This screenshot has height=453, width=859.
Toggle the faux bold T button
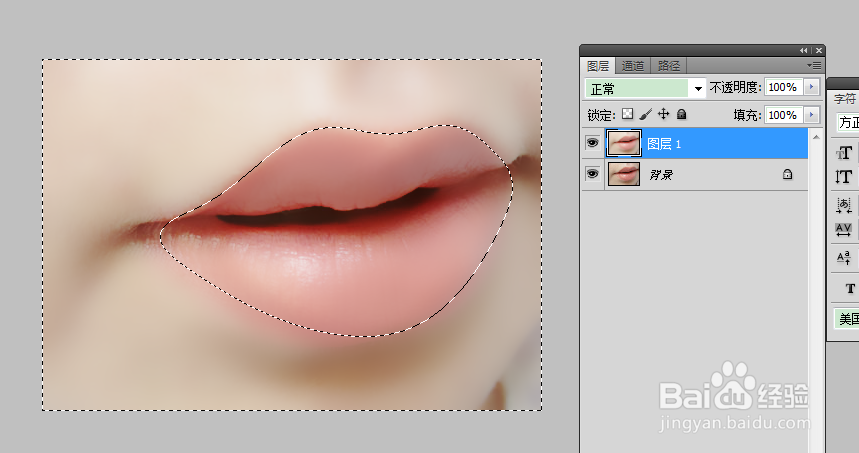coord(850,288)
